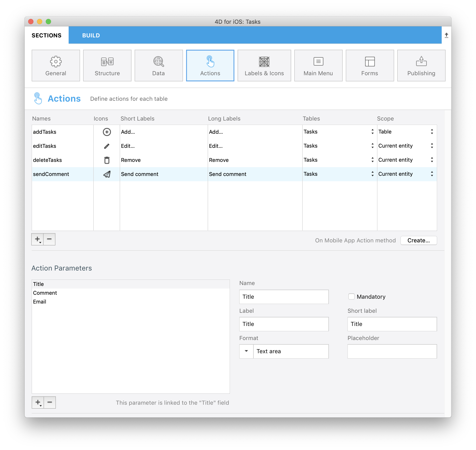Click the upload arrow icon beside BUILD bar
The image size is (476, 450).
[x=447, y=35]
